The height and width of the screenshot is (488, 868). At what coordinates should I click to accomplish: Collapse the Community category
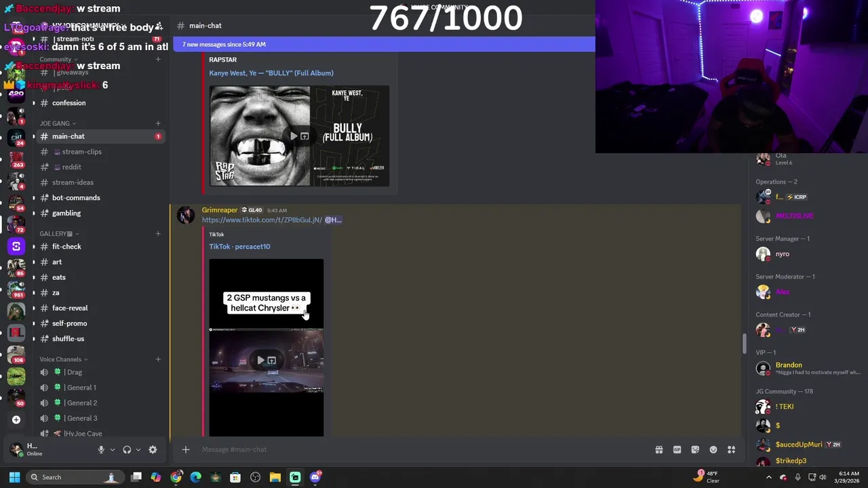(58, 60)
